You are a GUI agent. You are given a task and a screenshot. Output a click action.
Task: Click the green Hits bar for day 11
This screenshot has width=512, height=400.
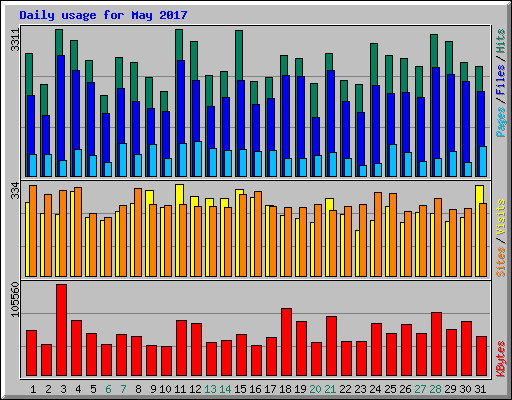point(179,45)
